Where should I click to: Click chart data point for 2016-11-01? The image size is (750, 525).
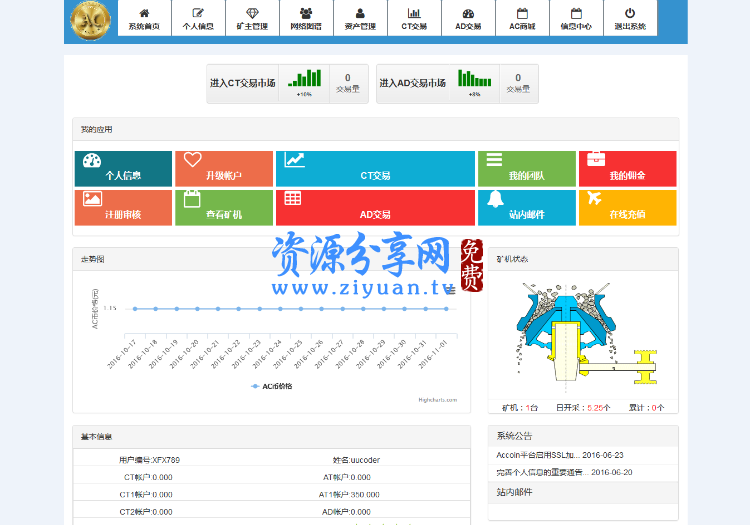pyautogui.click(x=446, y=309)
